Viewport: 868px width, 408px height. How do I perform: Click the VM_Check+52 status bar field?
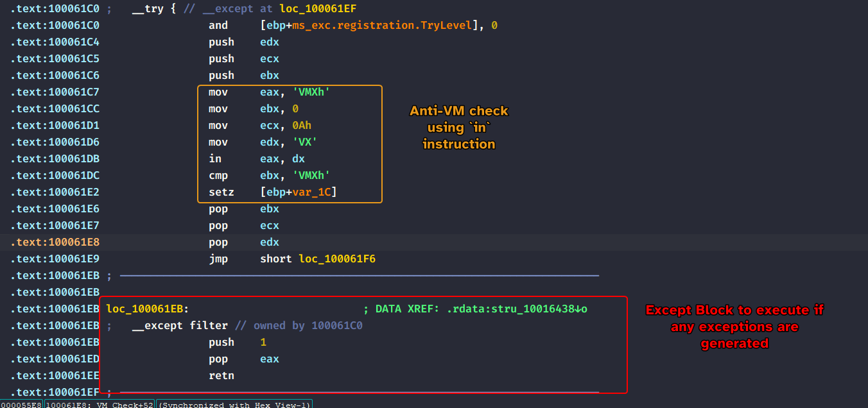[x=100, y=405]
